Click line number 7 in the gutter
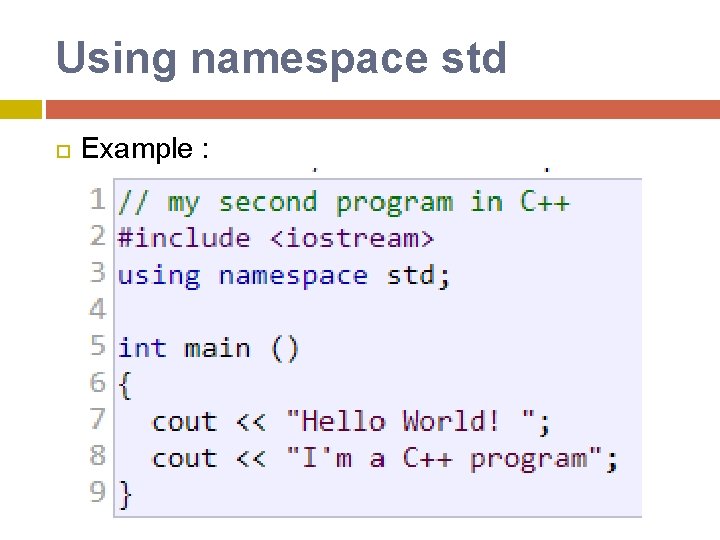This screenshot has width=720, height=540. [x=97, y=418]
